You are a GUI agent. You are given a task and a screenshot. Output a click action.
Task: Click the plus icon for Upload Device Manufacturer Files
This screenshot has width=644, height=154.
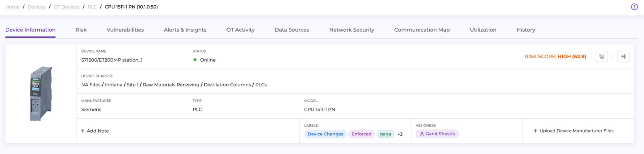[535, 131]
